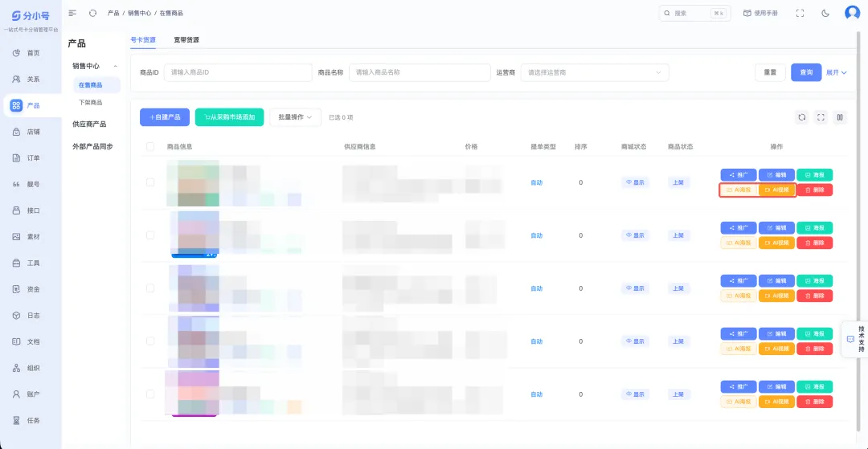The image size is (868, 449).
Task: Expand table to fullscreen via toolbar icon
Action: (x=821, y=117)
